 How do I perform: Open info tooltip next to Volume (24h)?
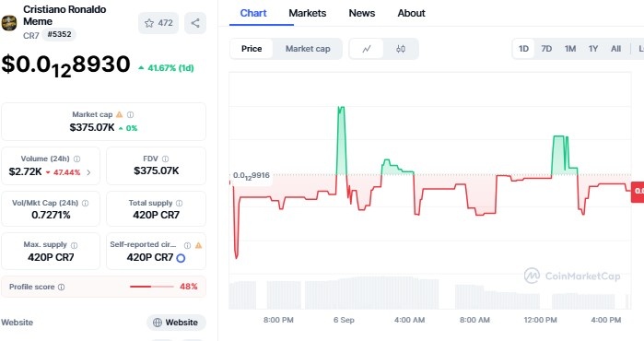click(76, 159)
